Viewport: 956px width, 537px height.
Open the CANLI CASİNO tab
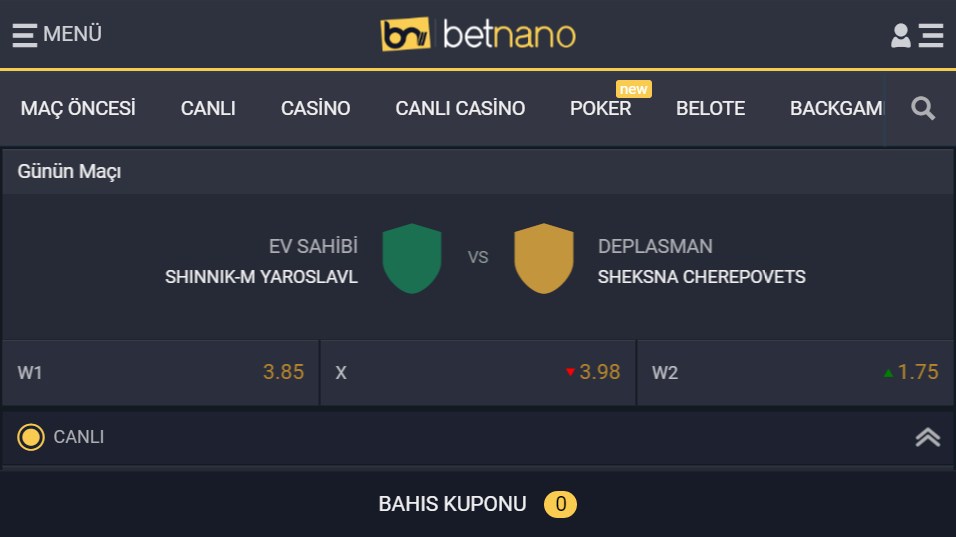pos(460,109)
